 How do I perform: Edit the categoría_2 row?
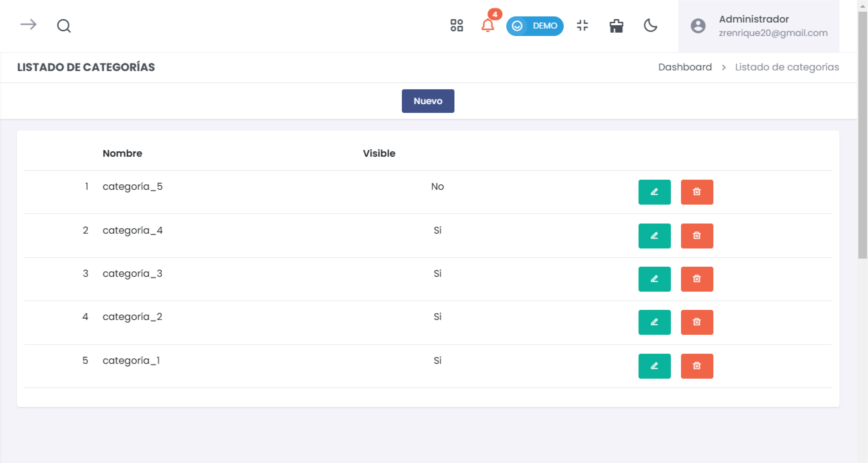pos(654,322)
